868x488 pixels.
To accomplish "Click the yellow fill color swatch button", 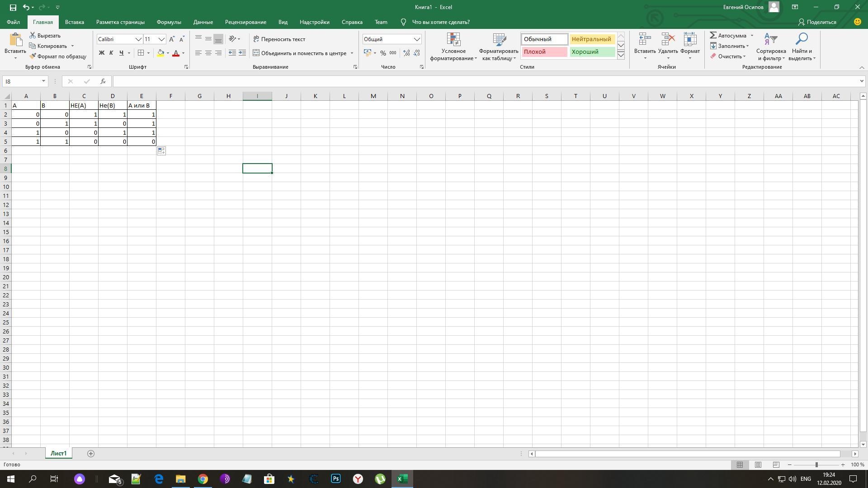I will [160, 53].
